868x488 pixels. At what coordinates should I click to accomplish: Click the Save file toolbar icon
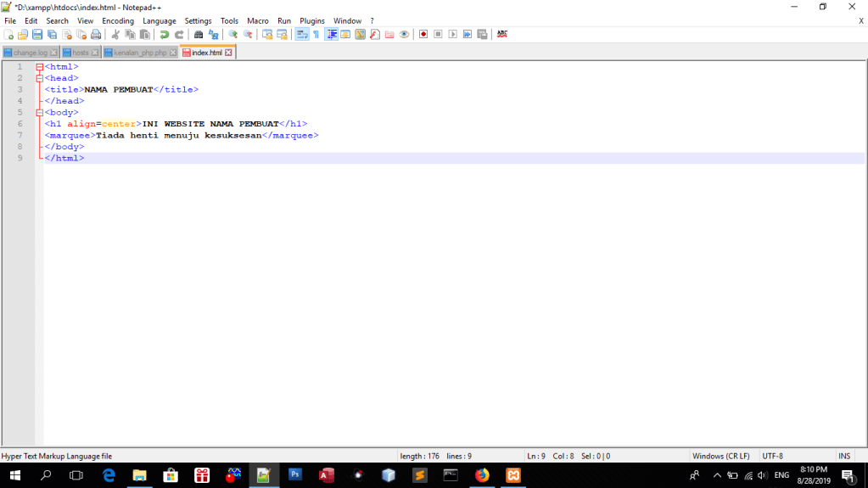tap(37, 35)
